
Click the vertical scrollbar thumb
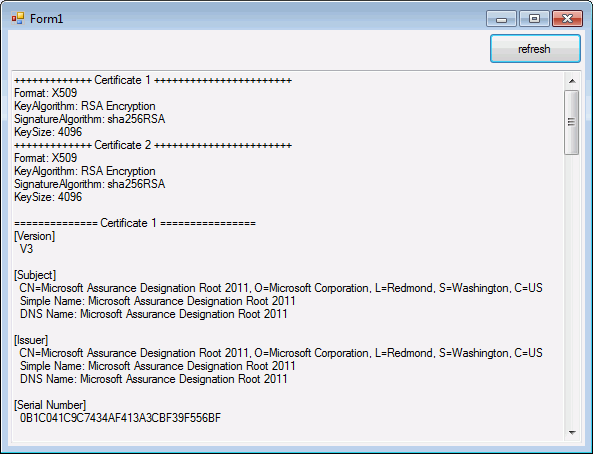571,122
